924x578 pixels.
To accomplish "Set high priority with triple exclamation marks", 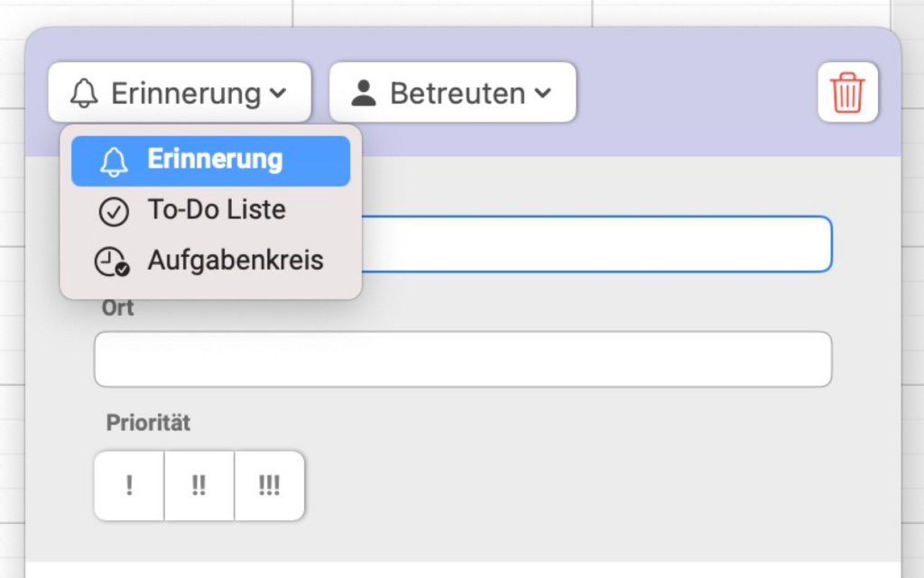I will pyautogui.click(x=269, y=486).
